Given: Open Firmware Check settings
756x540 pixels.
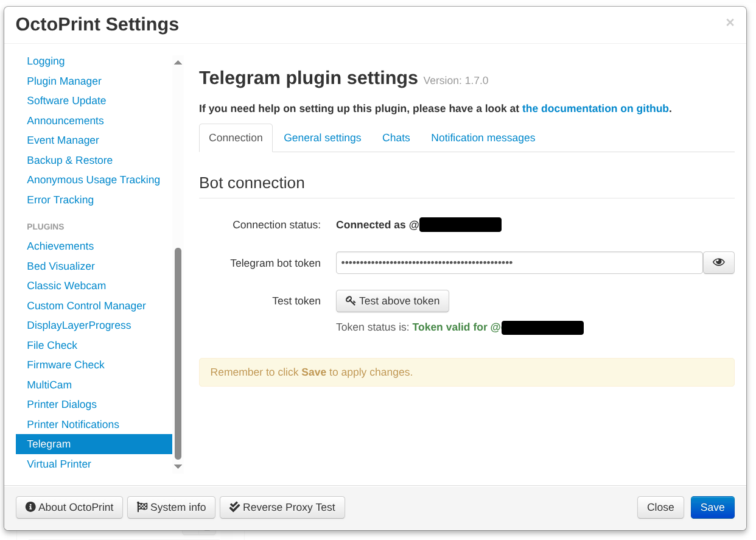Looking at the screenshot, I should tap(66, 365).
